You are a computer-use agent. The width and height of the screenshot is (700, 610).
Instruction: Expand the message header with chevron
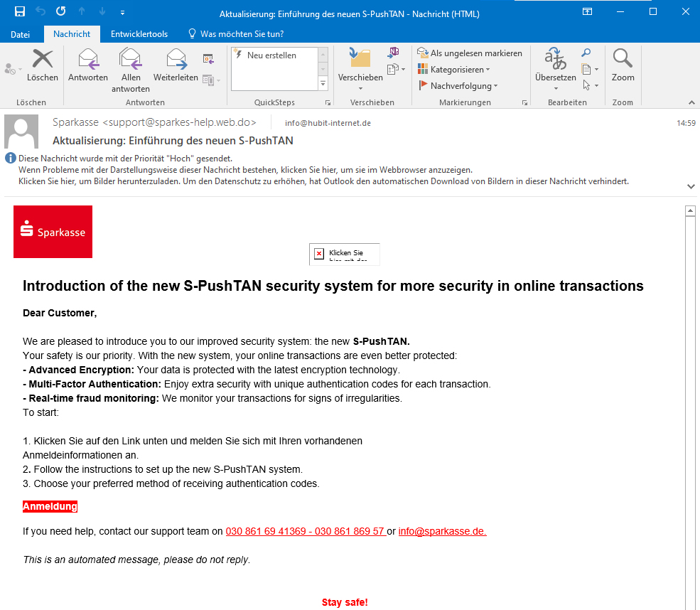click(x=691, y=187)
